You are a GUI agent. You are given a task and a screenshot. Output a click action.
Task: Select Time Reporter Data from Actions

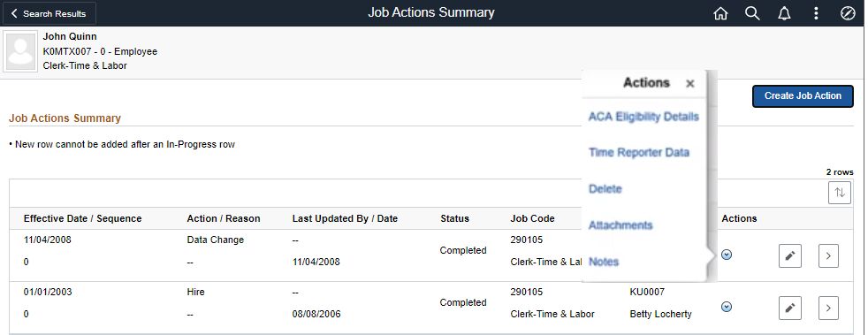coord(639,152)
